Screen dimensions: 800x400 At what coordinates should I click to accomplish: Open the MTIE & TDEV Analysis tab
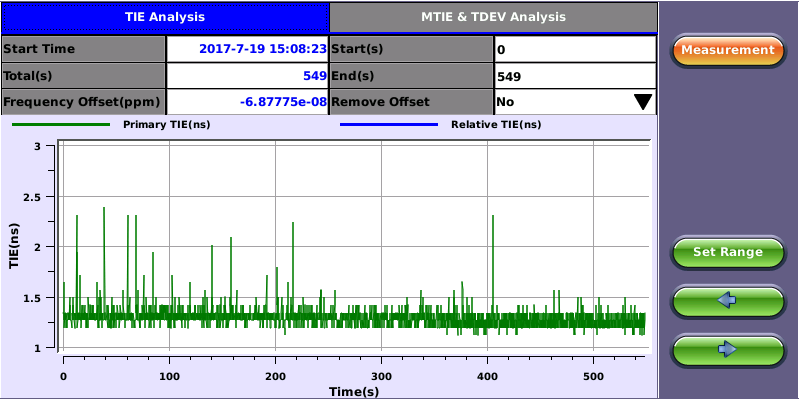(x=493, y=17)
